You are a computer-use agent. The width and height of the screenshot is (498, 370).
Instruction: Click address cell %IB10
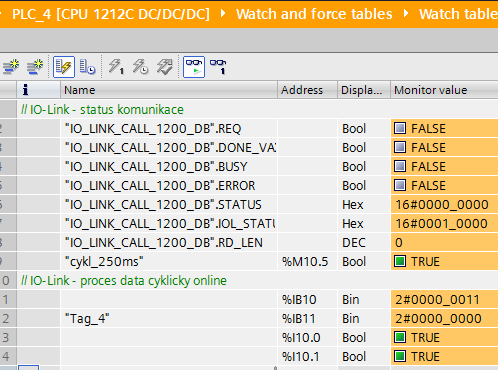pos(307,299)
